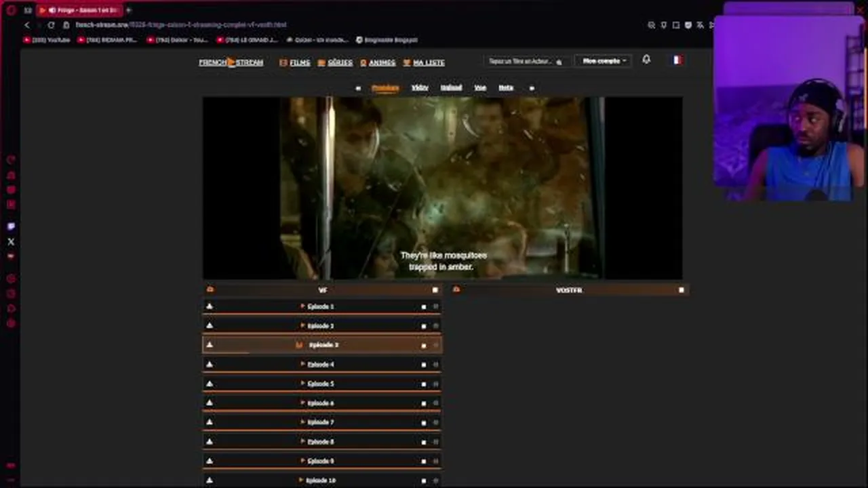The image size is (868, 488).
Task: Click the French Stream logo
Action: point(231,62)
